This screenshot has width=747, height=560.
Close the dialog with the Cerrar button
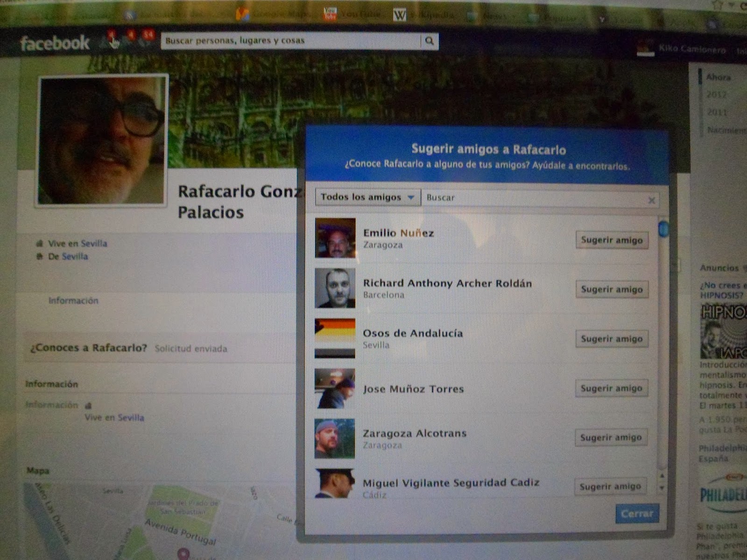(x=637, y=513)
